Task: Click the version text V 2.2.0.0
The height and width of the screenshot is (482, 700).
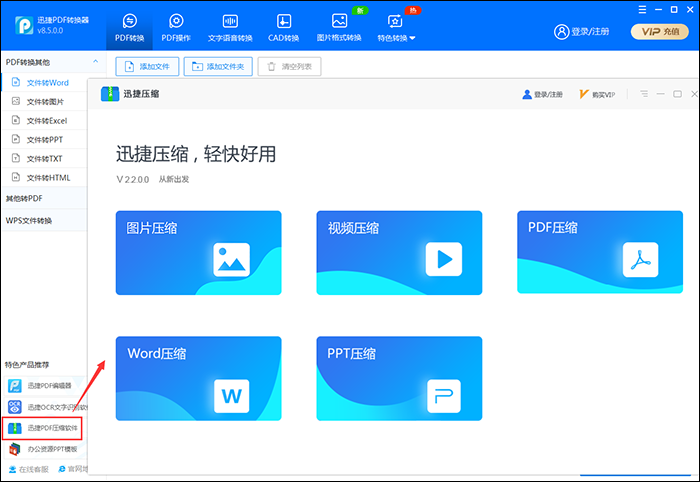Action: 133,179
